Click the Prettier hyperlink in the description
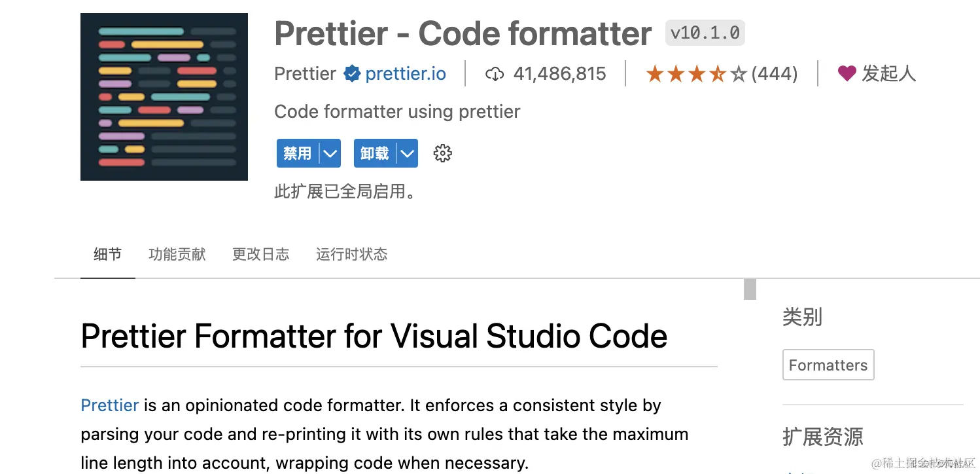 click(x=109, y=405)
